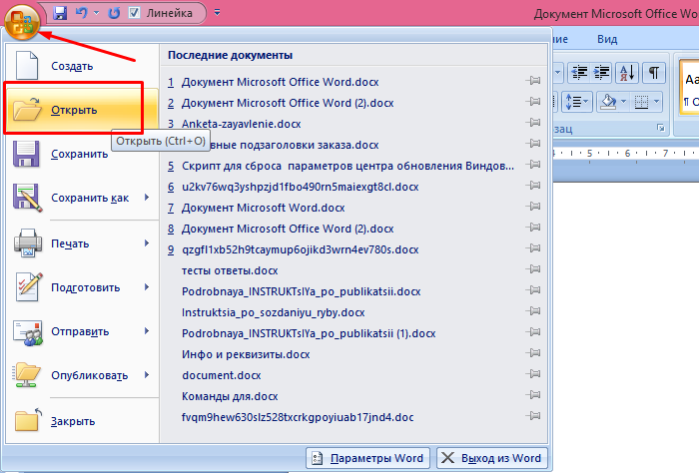This screenshot has width=699, height=473.
Task: Click the Undo arrow icon
Action: (82, 13)
